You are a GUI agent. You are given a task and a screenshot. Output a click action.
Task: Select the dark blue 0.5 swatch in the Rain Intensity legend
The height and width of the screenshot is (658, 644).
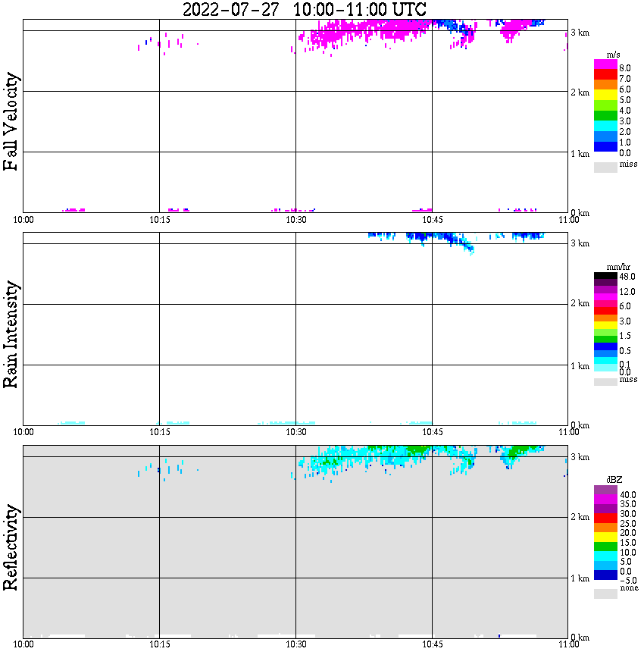pyautogui.click(x=605, y=346)
